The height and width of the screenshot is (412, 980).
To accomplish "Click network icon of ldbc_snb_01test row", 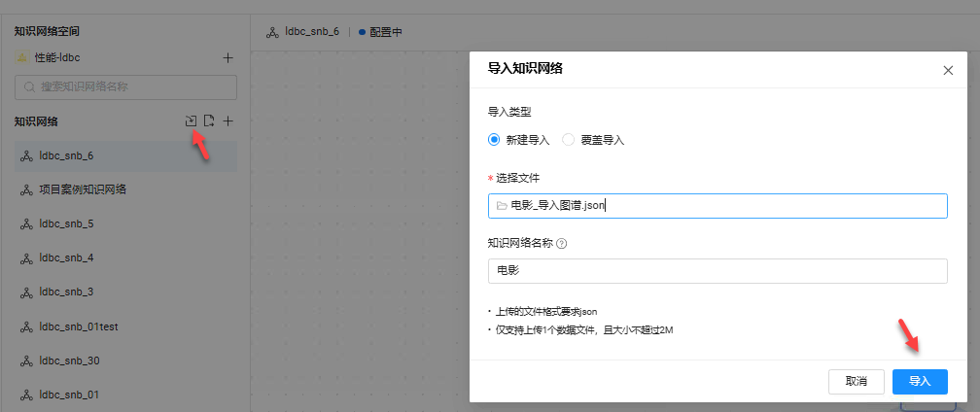I will pos(26,327).
